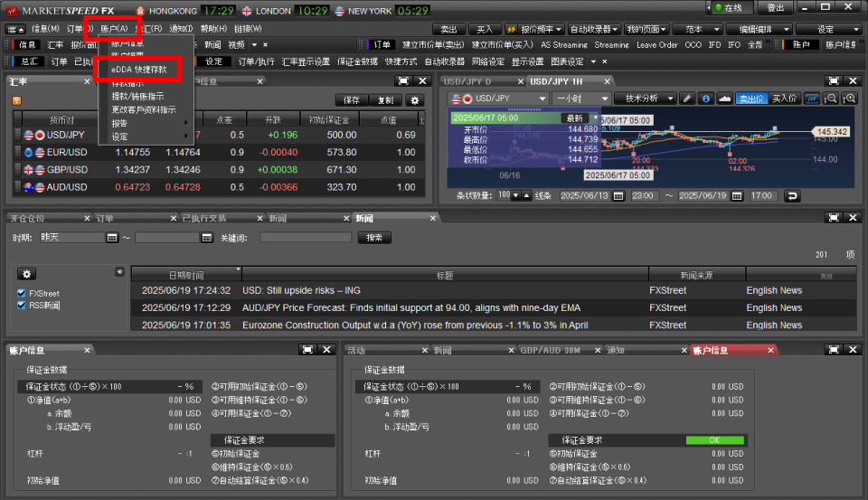868x500 pixels.
Task: Open the 自动收录器 dropdown
Action: [x=593, y=29]
